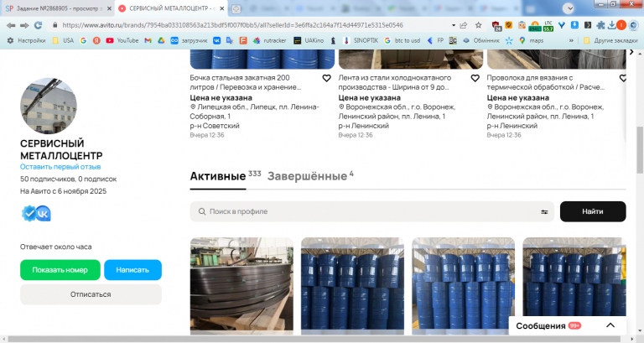The width and height of the screenshot is (644, 343).
Task: Go forward with the arrow button
Action: point(24,25)
